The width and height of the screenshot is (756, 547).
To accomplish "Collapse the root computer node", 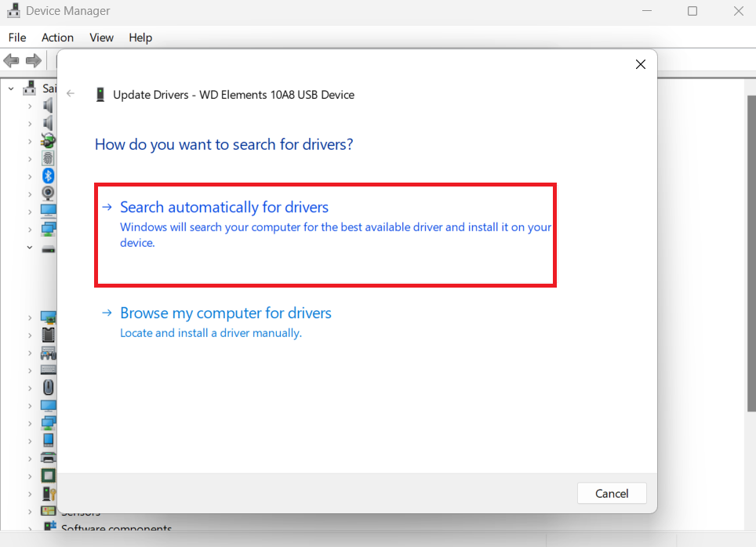I will tap(11, 89).
